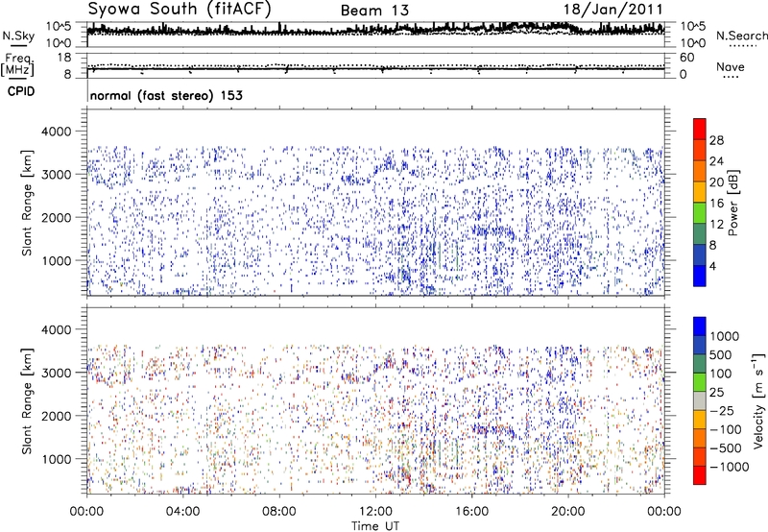Click the "CPID" row label
Screen dimensions: 768x532
(21, 91)
